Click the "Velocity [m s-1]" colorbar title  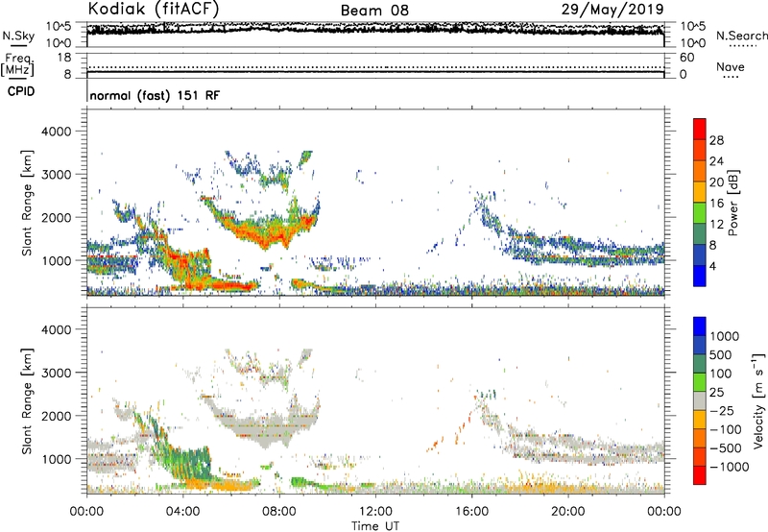coord(758,400)
